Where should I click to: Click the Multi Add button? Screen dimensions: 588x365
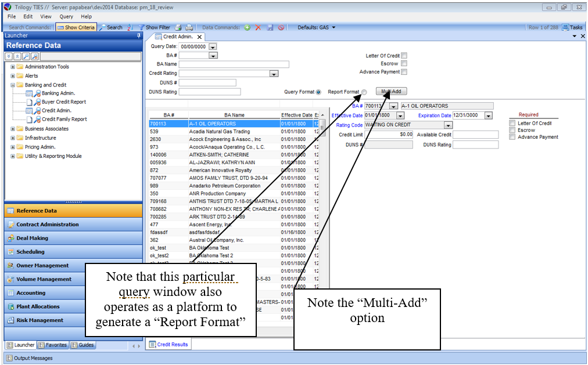391,92
